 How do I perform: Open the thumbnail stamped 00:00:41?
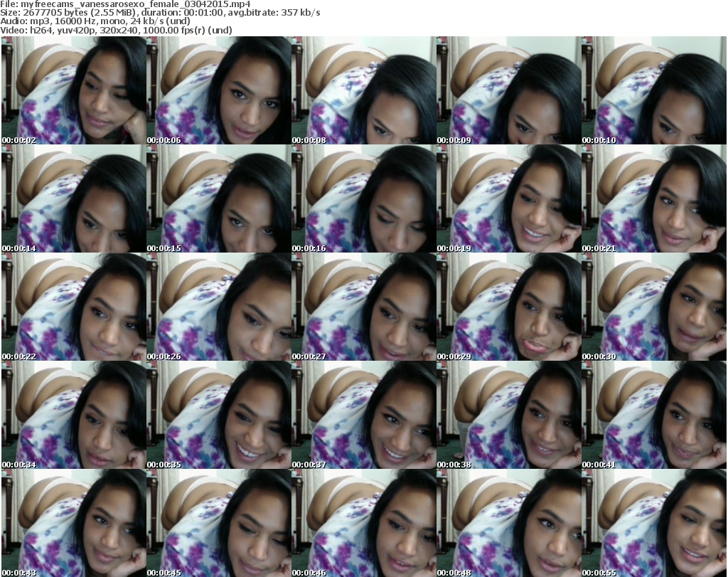(x=653, y=415)
